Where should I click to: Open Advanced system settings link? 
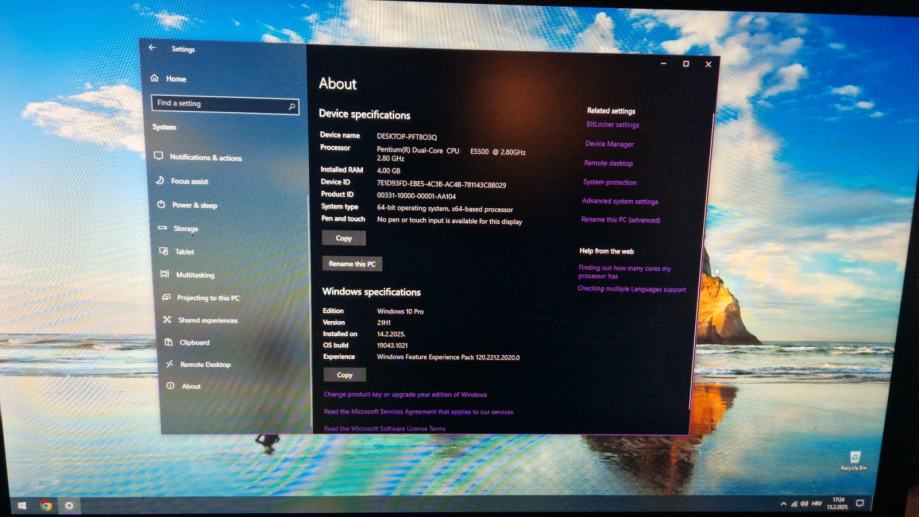click(x=620, y=201)
